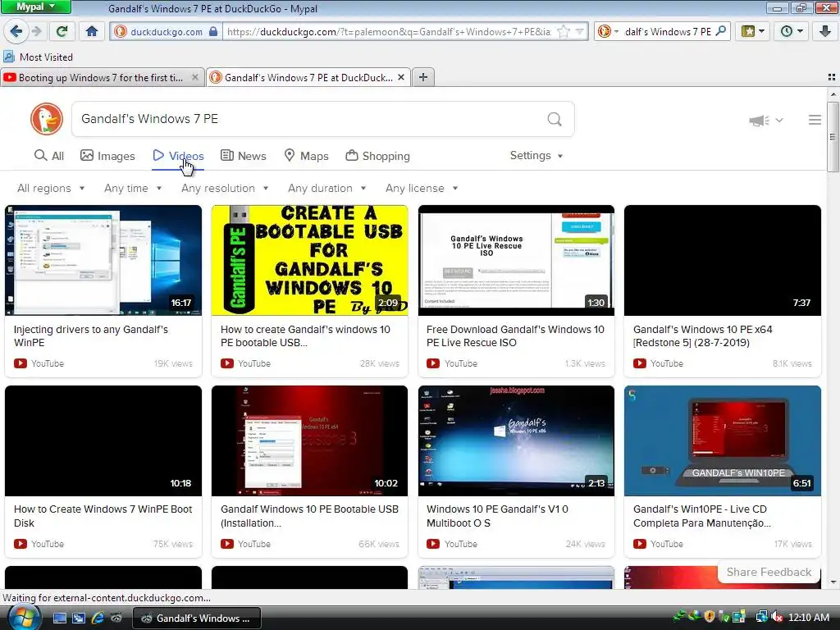Viewport: 840px width, 630px height.
Task: Click the padlock icon beside duckduckgo.com
Action: [213, 31]
